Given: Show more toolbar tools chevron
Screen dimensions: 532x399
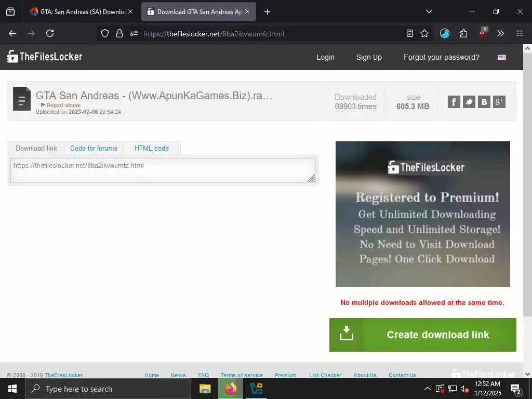Looking at the screenshot, I should 500,33.
